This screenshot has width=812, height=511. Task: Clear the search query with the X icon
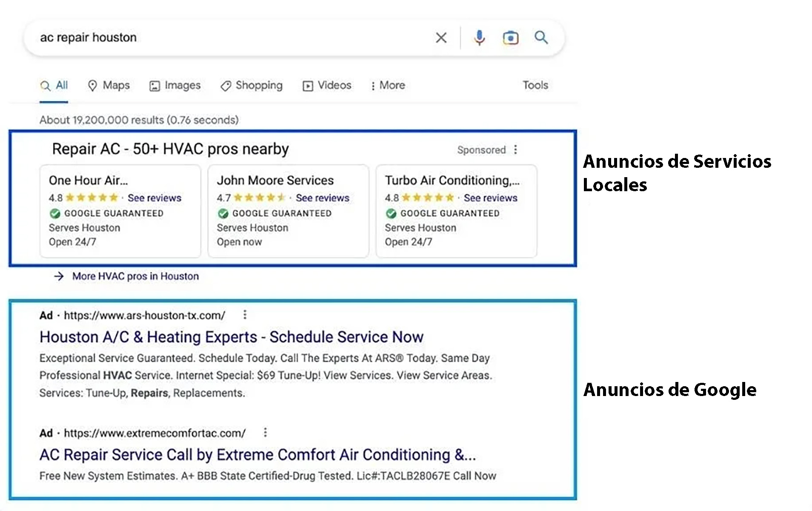coord(441,38)
